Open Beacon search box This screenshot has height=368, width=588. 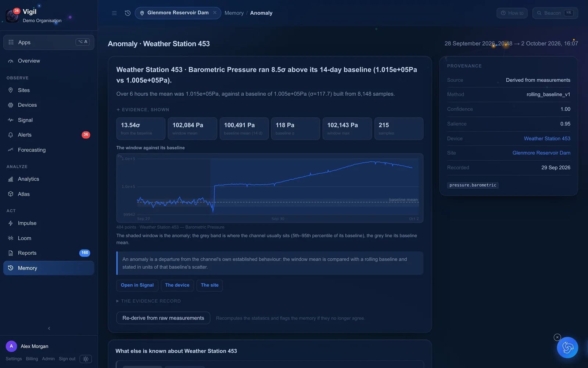coord(555,13)
